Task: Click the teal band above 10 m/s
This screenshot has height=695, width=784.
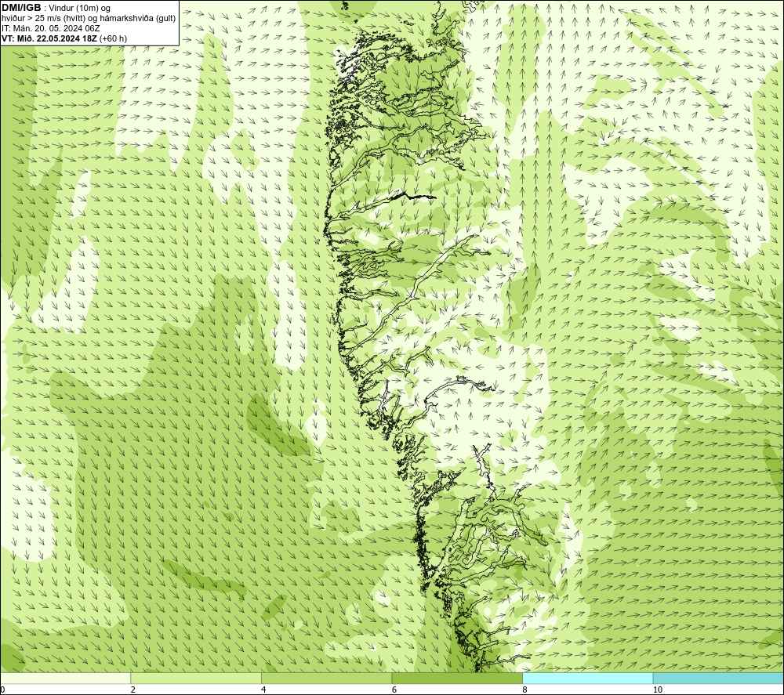Action: [x=718, y=679]
